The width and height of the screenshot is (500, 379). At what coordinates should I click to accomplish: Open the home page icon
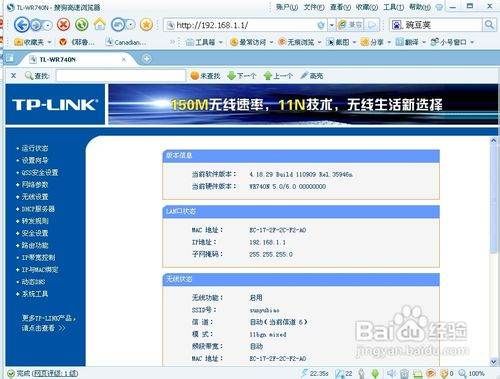pyautogui.click(x=100, y=24)
